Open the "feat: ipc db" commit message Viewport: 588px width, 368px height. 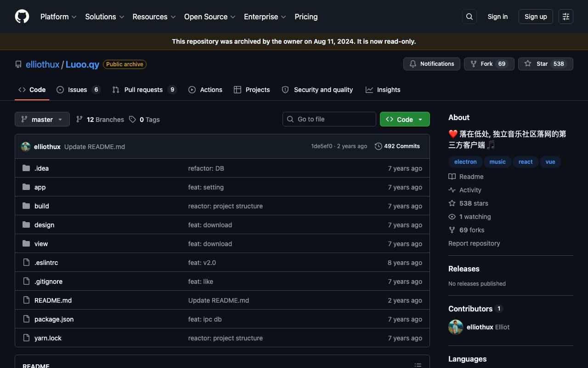[x=205, y=319]
